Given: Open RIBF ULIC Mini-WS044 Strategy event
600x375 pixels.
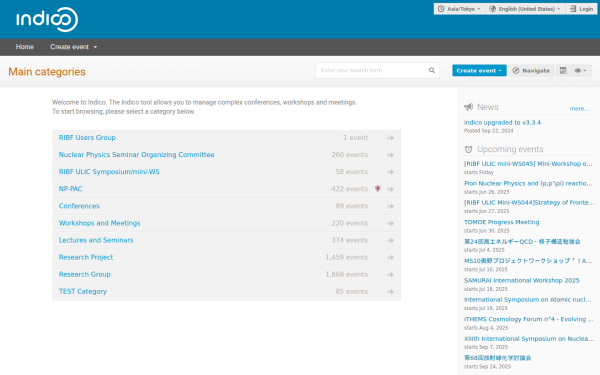Looking at the screenshot, I should (529, 202).
